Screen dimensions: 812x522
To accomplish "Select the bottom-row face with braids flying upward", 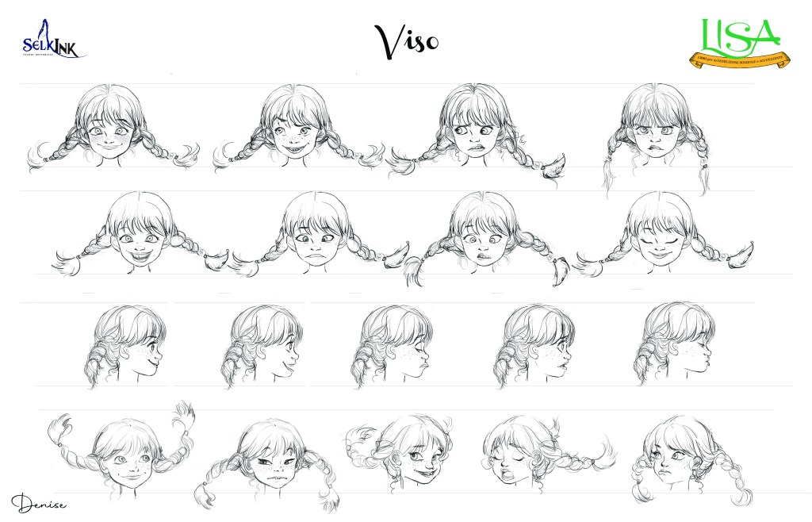I will (x=123, y=451).
